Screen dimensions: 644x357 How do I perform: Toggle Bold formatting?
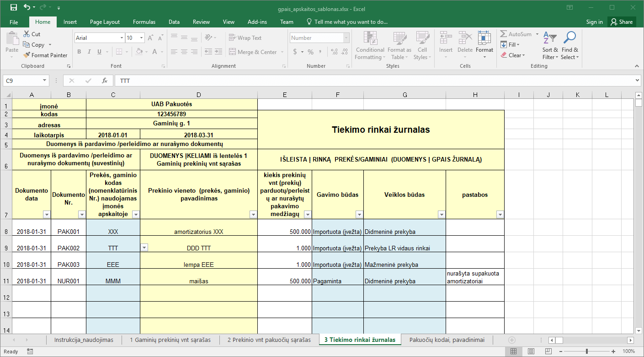[x=79, y=52]
